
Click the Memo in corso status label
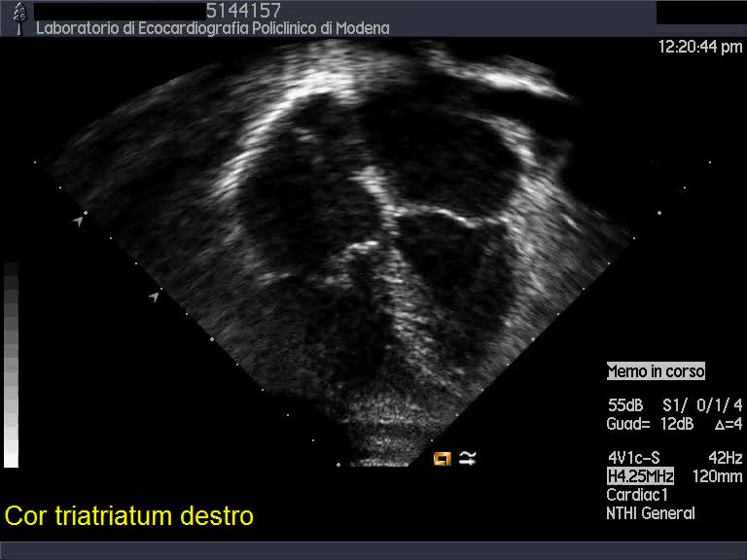point(656,371)
